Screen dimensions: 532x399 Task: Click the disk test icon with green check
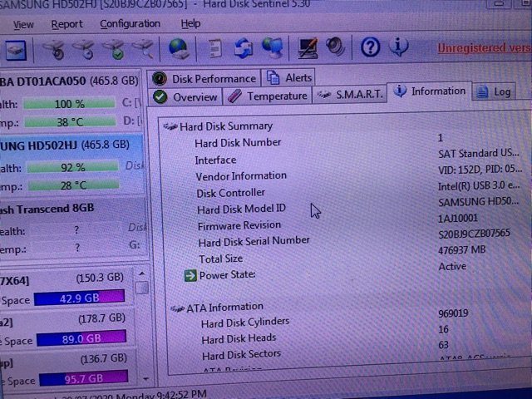coord(113,50)
